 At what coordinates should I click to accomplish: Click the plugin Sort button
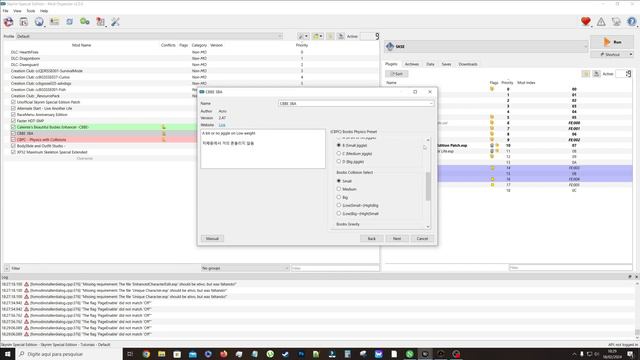click(x=397, y=74)
